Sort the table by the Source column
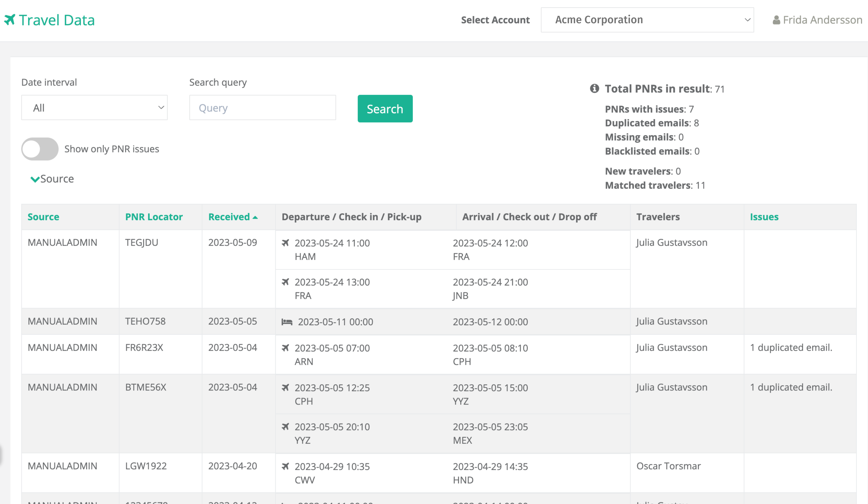 [x=43, y=217]
